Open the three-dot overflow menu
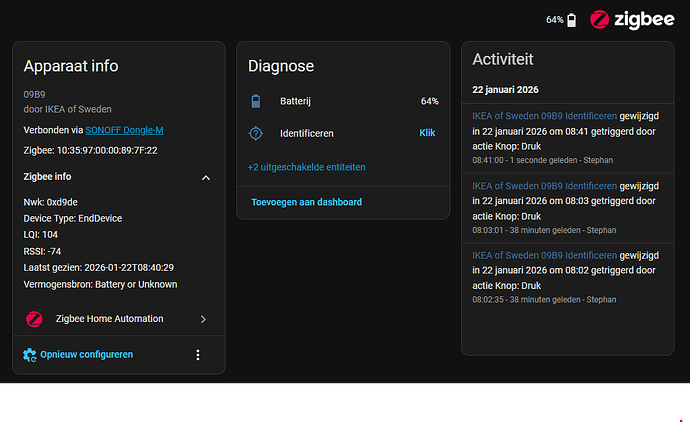Image resolution: width=690 pixels, height=422 pixels. [198, 355]
